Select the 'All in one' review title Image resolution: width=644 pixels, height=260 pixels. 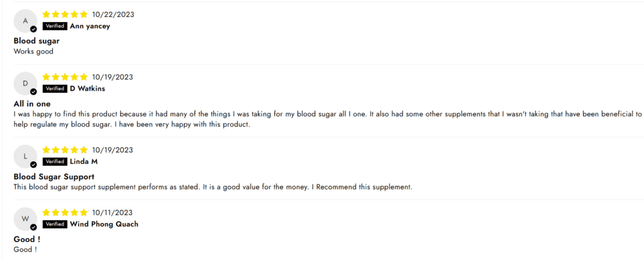tap(32, 104)
